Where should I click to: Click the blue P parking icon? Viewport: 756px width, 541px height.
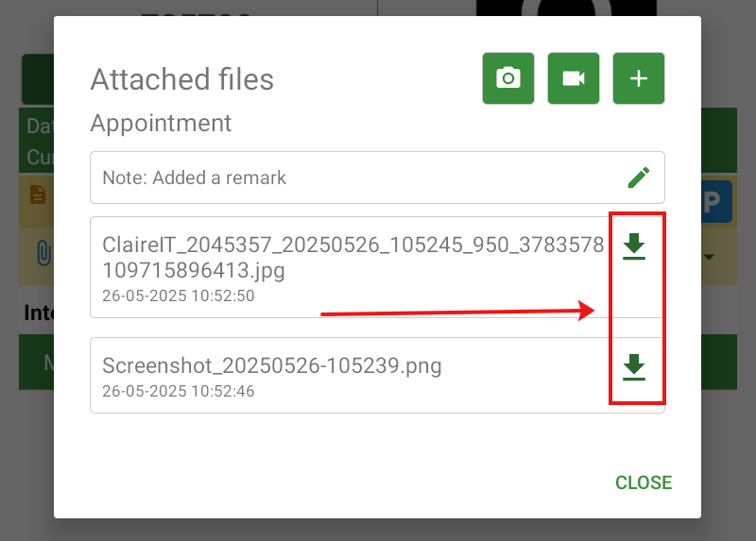click(716, 202)
